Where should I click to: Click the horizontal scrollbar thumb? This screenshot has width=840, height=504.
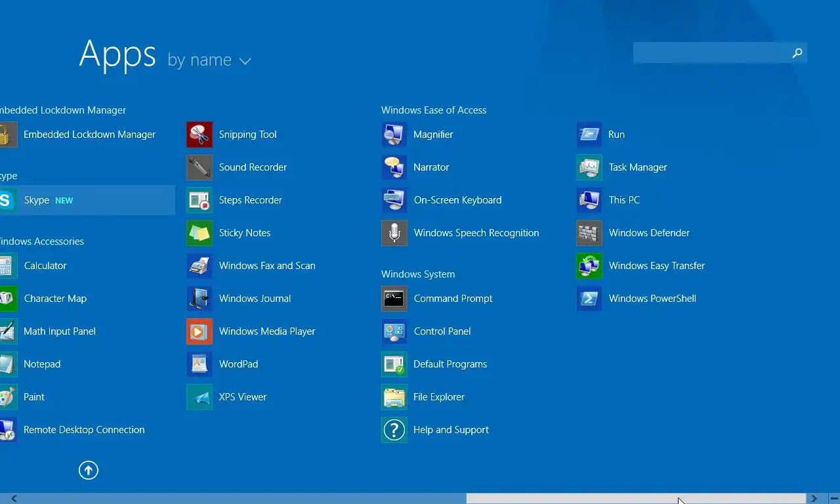click(x=636, y=499)
